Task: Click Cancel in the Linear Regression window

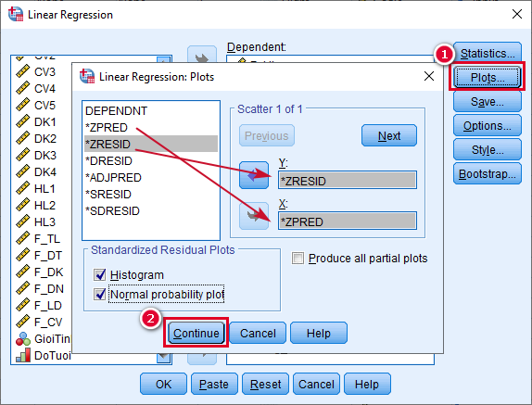Action: point(316,384)
